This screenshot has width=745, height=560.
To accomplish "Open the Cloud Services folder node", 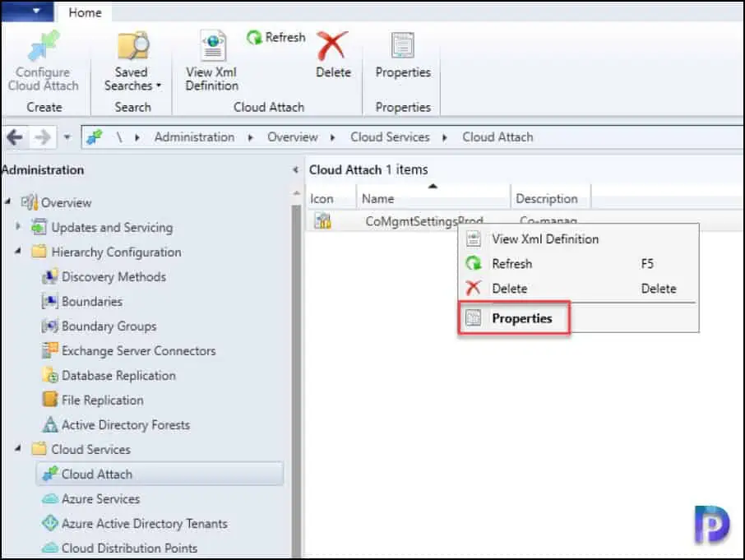I will pyautogui.click(x=39, y=449).
